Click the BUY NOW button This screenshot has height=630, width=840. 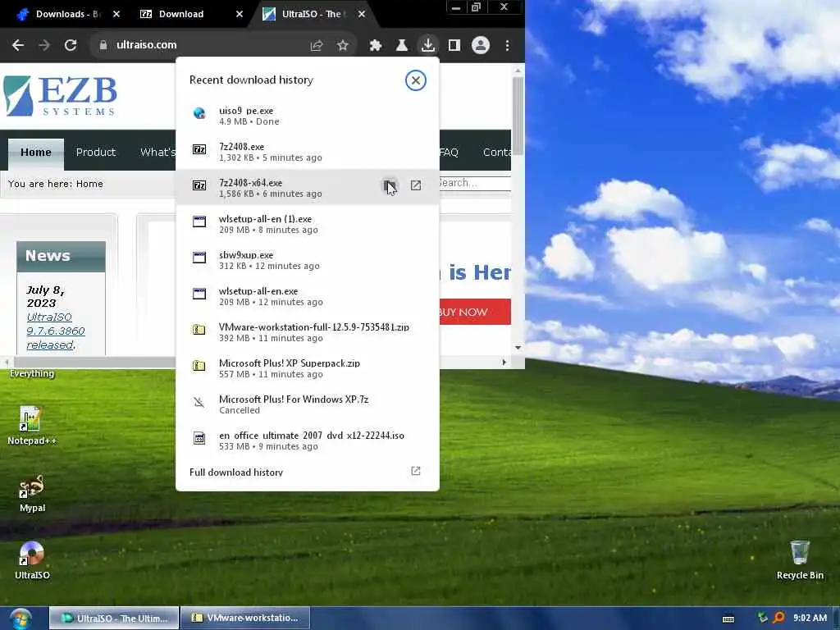click(x=475, y=312)
